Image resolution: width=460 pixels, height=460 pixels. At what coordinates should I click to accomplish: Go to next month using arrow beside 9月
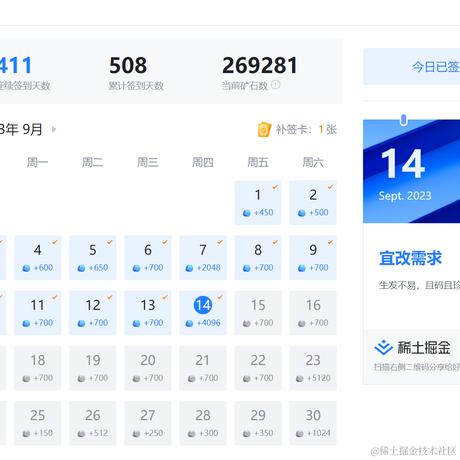(x=54, y=129)
